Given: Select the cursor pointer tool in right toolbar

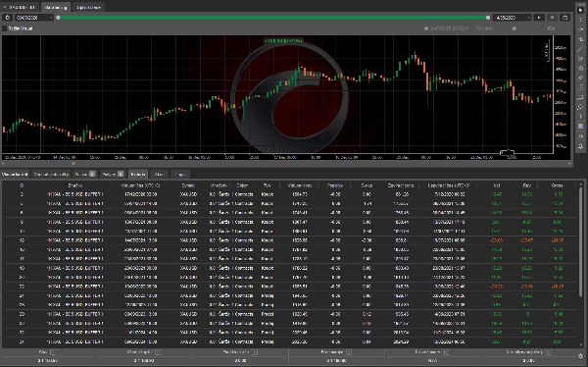Looking at the screenshot, I should 580,10.
